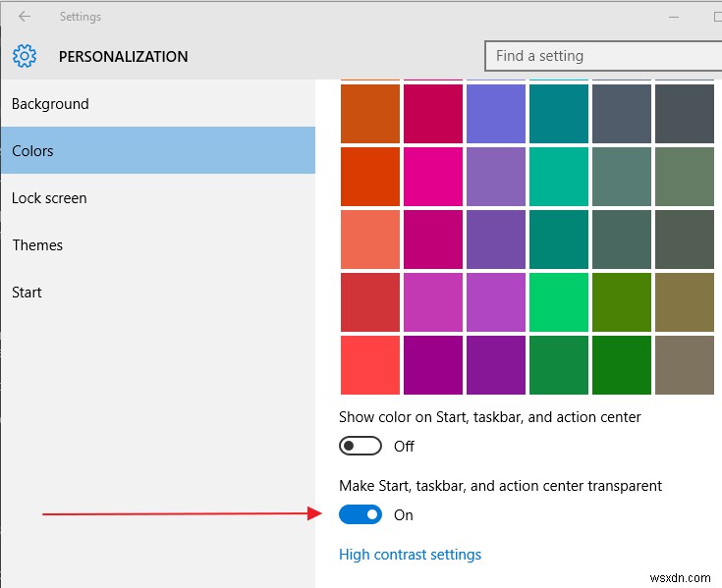Choose dark slate green swatch in third row

click(x=622, y=240)
